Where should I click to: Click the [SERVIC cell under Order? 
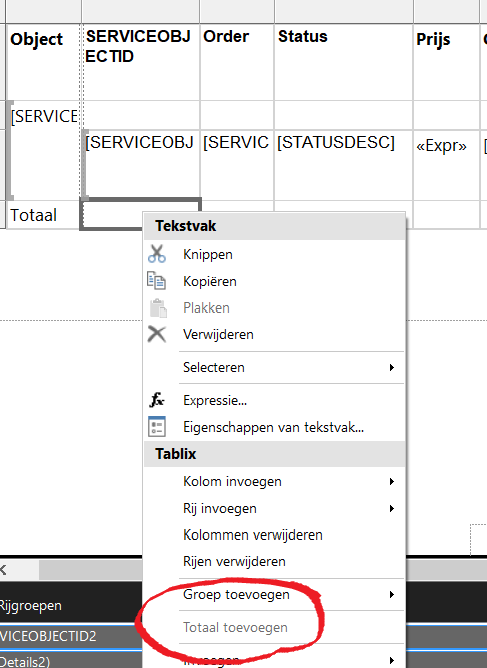[x=237, y=165]
